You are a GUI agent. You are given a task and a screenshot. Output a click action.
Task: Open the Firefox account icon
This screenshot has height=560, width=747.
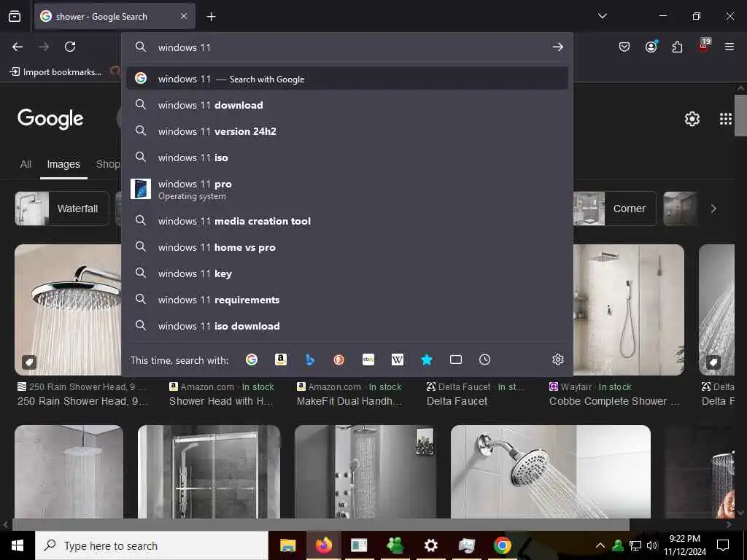pyautogui.click(x=651, y=47)
